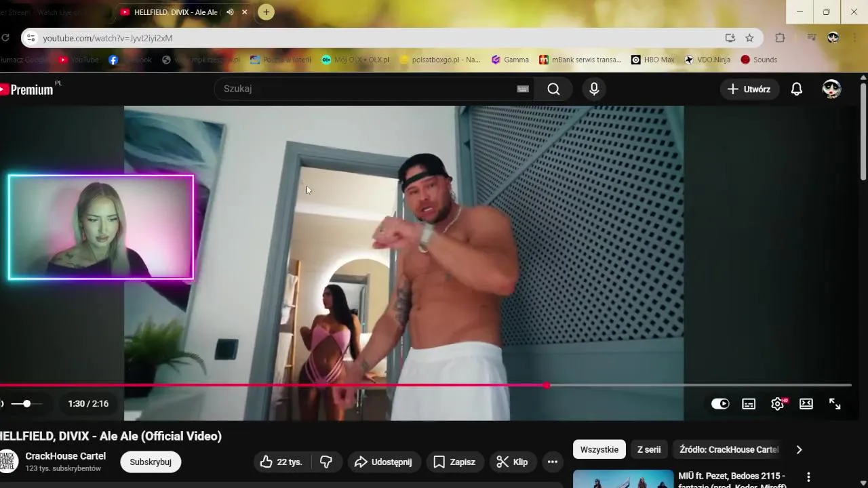
Task: Save video with Zapisz button
Action: (x=455, y=462)
